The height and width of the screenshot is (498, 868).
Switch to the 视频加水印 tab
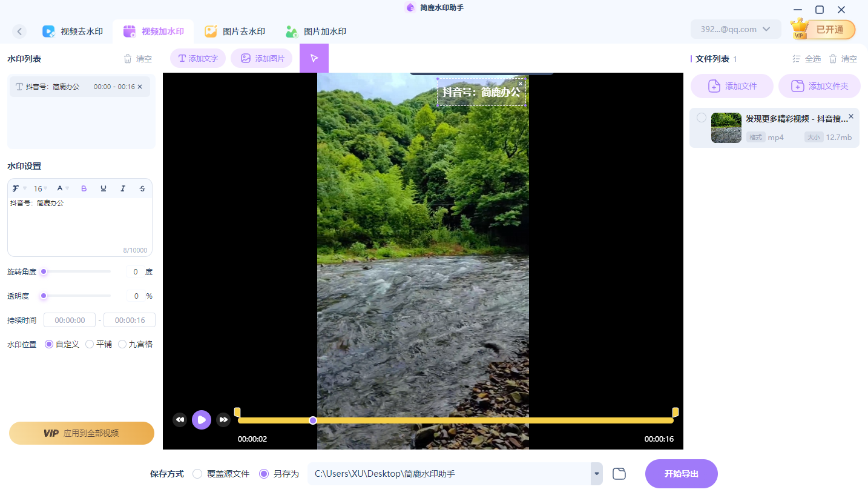click(x=154, y=32)
